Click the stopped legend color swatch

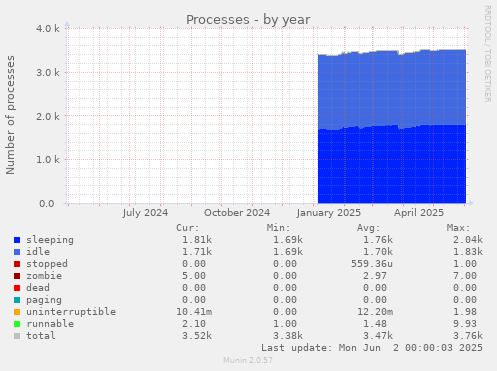pos(17,264)
